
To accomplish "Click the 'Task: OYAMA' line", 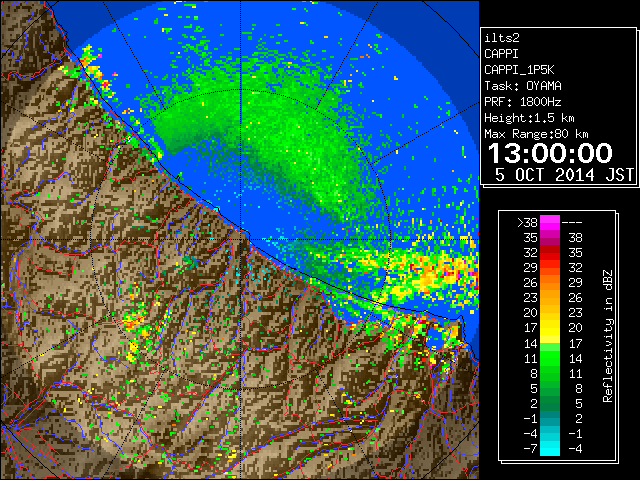I will point(523,86).
